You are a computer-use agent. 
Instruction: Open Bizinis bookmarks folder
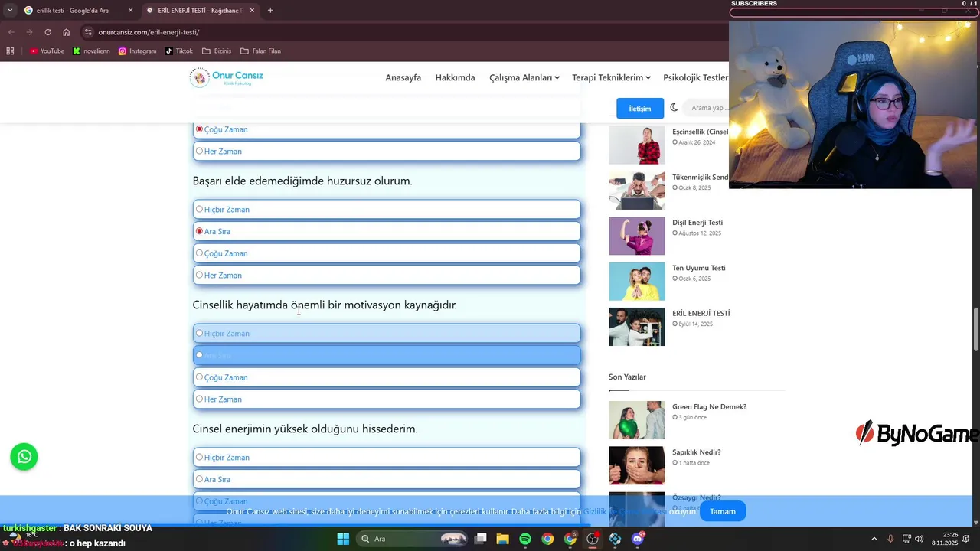pyautogui.click(x=216, y=51)
